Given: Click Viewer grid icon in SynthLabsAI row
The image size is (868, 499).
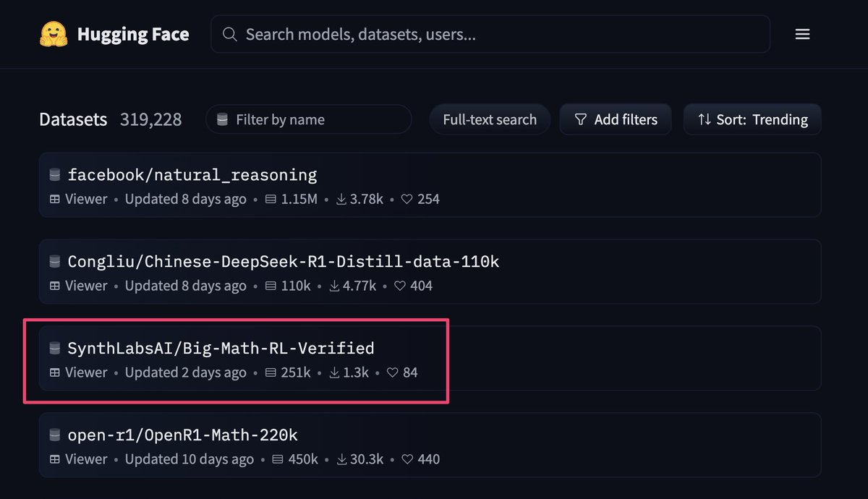Looking at the screenshot, I should pos(54,372).
